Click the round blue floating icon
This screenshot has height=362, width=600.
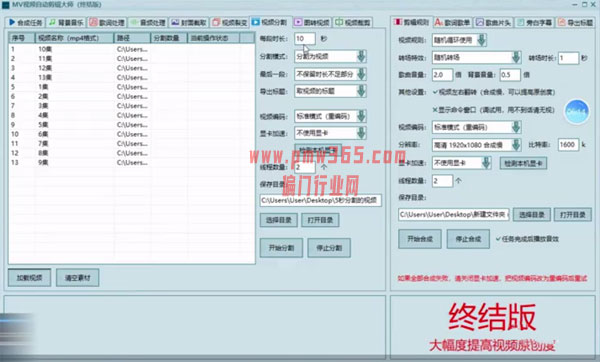(x=577, y=112)
